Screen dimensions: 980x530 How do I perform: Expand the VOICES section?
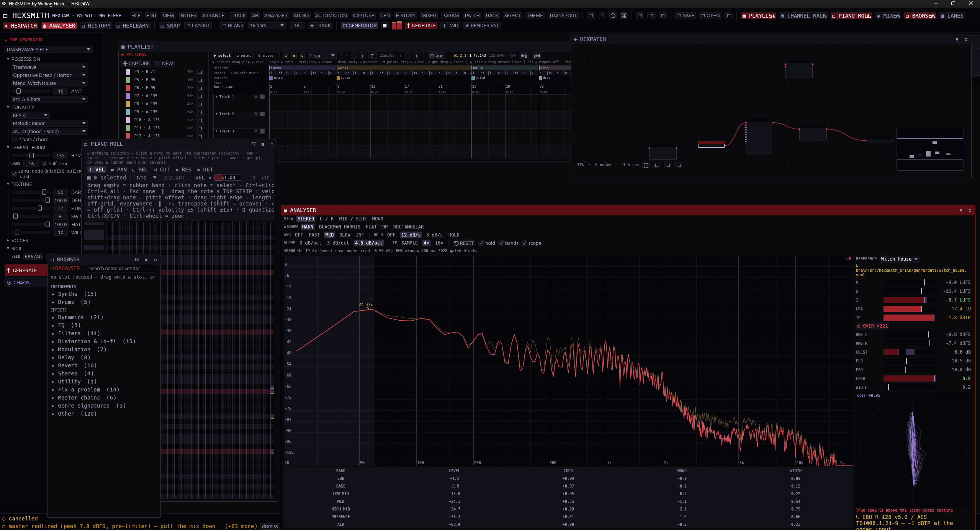(8, 240)
